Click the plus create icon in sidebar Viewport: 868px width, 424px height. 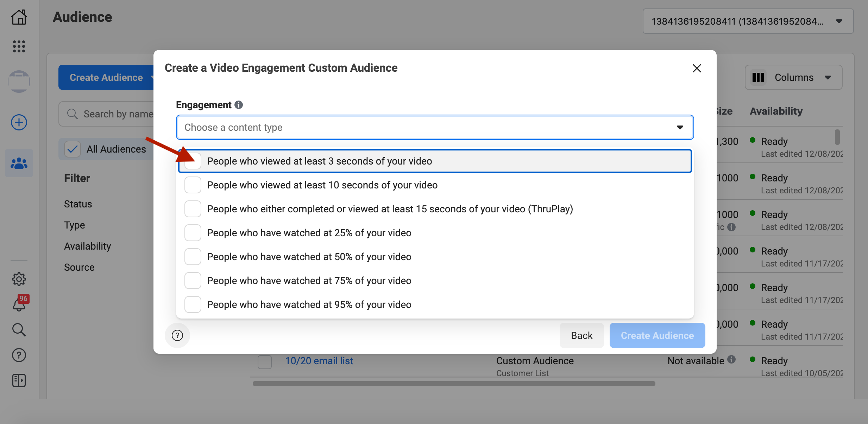[x=19, y=122]
